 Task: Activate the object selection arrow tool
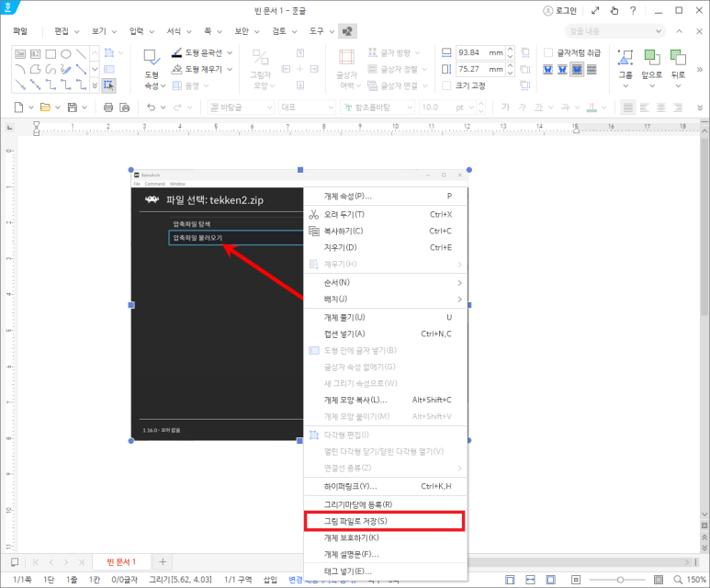click(108, 85)
